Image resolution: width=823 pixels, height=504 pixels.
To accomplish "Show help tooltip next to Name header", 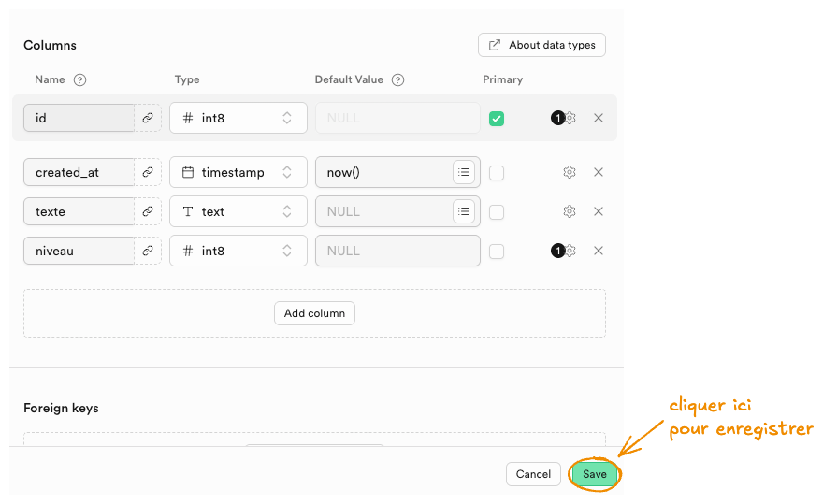I will [x=79, y=79].
